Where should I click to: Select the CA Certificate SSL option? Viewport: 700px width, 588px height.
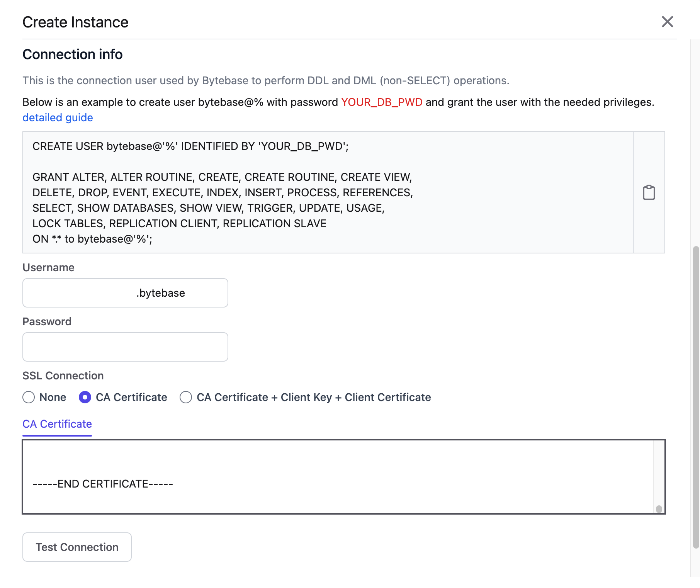85,397
